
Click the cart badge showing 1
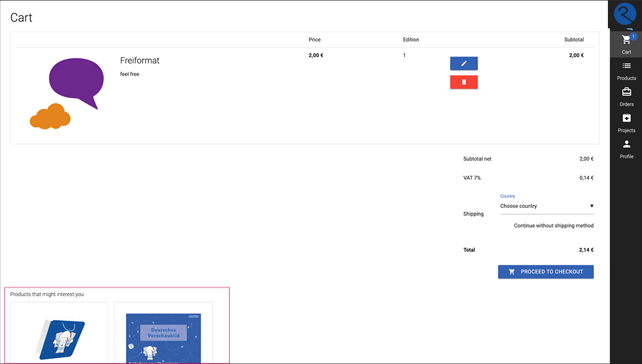633,36
